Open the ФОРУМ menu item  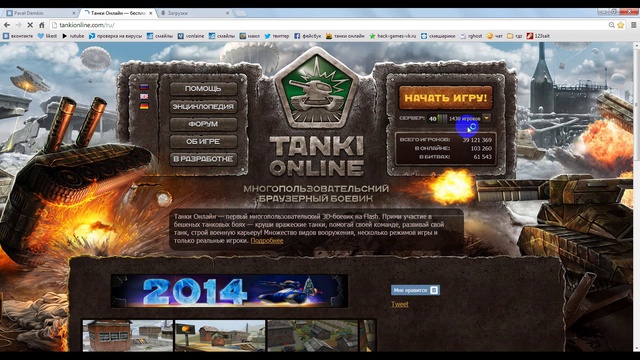pyautogui.click(x=203, y=124)
